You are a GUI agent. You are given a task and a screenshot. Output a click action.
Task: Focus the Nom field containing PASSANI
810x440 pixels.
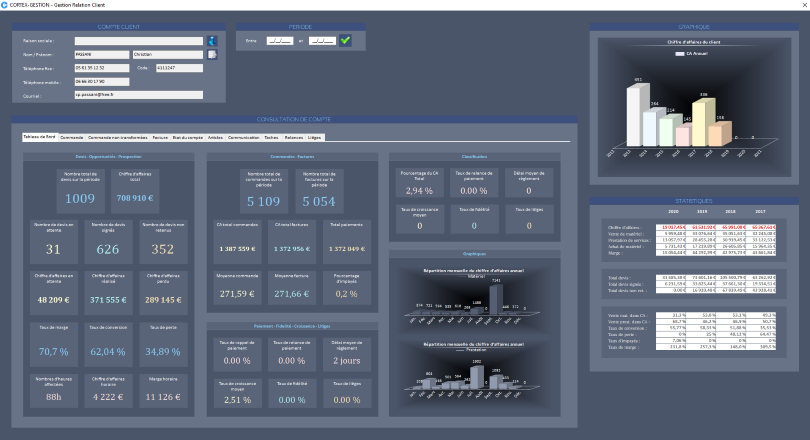[x=102, y=54]
